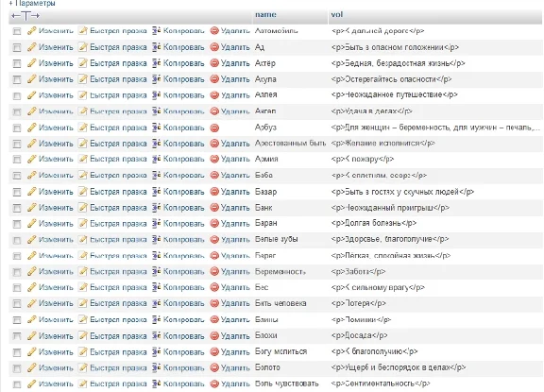Select the vol cell Неожиданный проигрыш
Image resolution: width=544 pixels, height=392 pixels.
tap(390, 208)
